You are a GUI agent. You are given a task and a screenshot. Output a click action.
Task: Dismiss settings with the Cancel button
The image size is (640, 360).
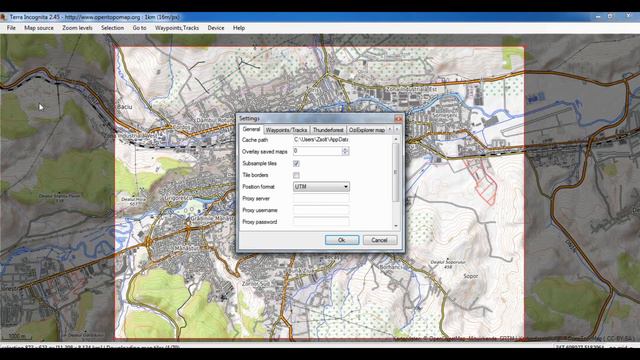pyautogui.click(x=380, y=240)
